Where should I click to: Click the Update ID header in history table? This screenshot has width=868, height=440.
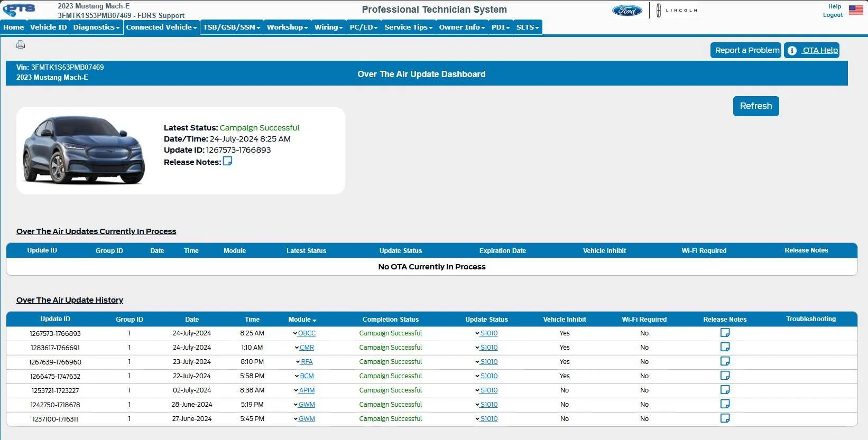tap(56, 319)
